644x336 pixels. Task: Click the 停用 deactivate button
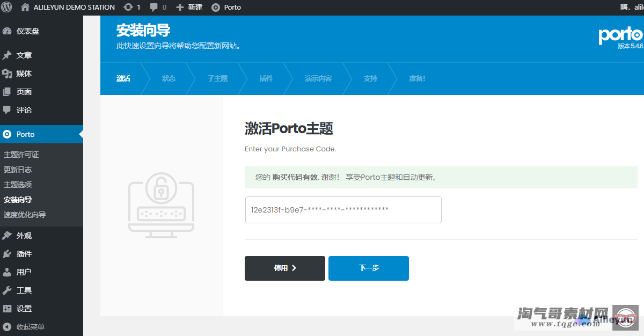click(285, 268)
